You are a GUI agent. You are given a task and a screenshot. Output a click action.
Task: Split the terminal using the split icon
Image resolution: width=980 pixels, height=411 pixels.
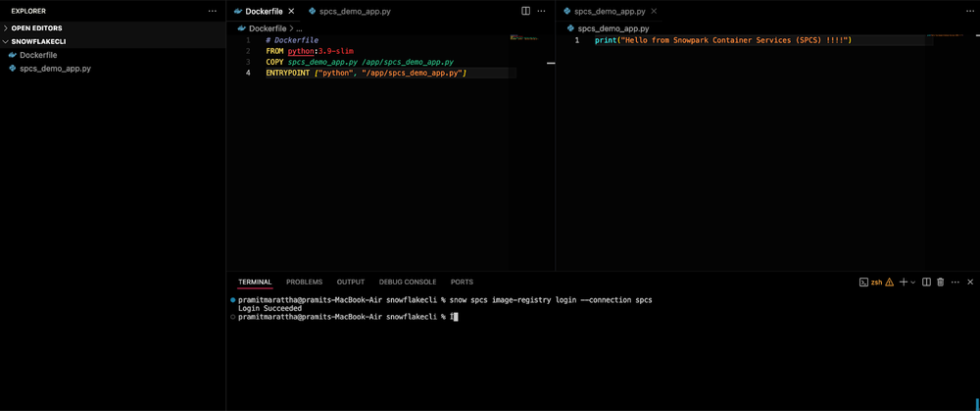pyautogui.click(x=927, y=282)
